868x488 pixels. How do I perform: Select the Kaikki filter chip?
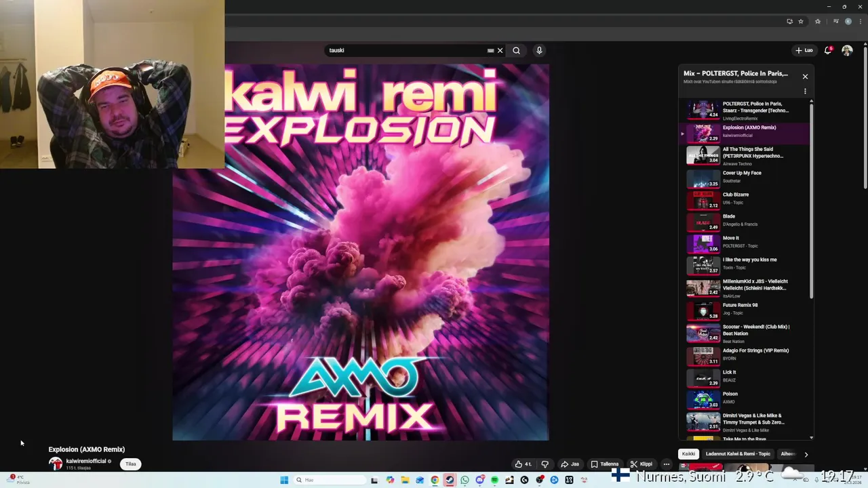pos(688,454)
